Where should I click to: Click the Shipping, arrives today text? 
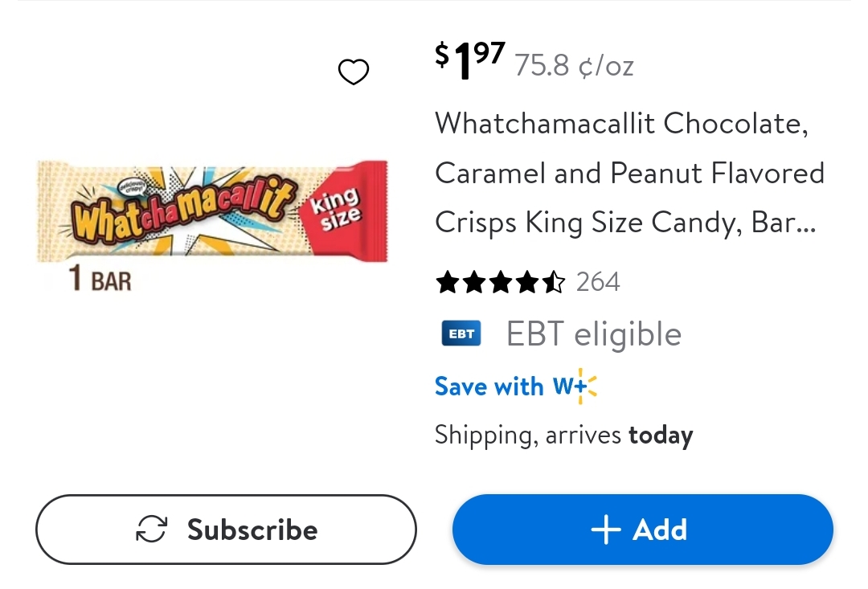(563, 435)
